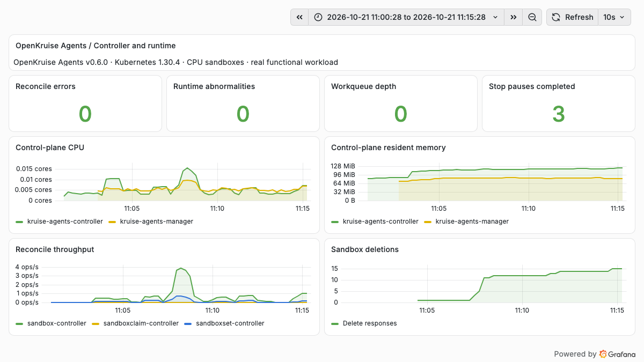Click the version description text line
The width and height of the screenshot is (644, 362).
(175, 62)
